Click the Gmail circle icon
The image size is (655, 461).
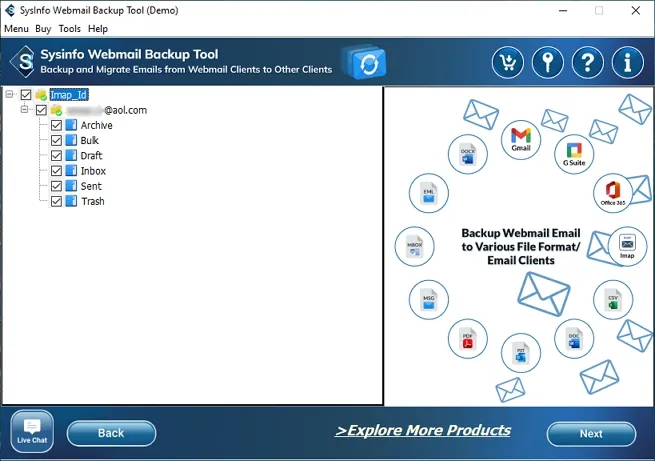pos(521,140)
